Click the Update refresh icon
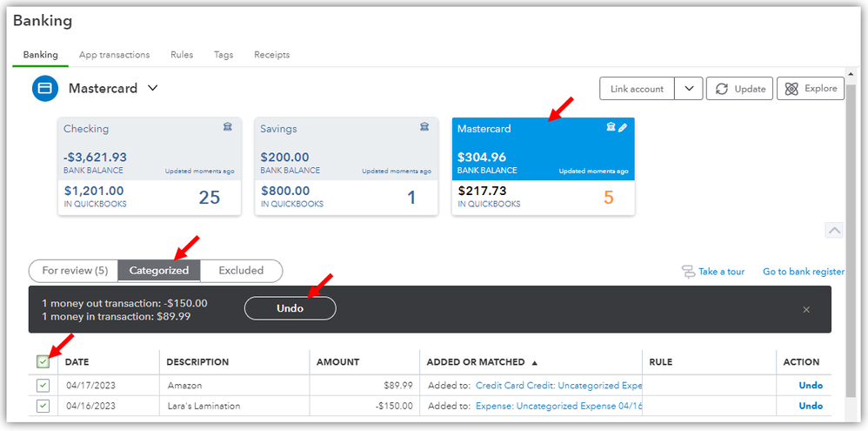Screen dimensions: 868x431 pos(722,89)
